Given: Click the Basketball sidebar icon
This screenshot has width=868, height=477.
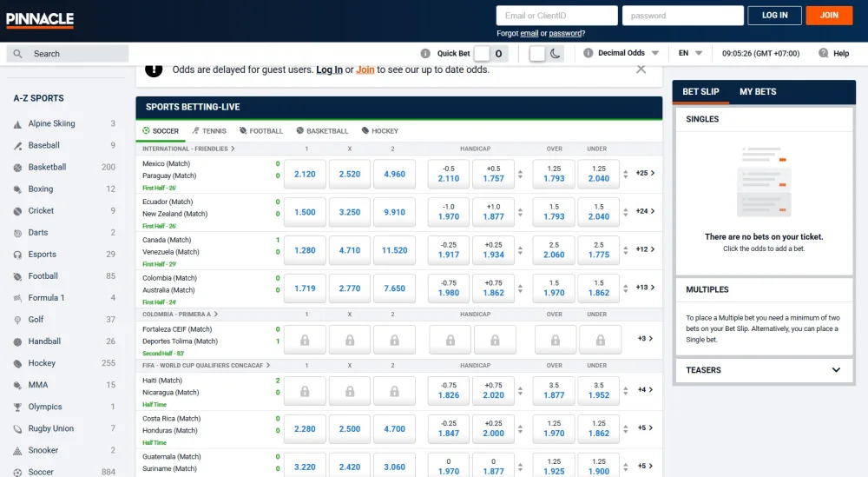Looking at the screenshot, I should pos(17,168).
